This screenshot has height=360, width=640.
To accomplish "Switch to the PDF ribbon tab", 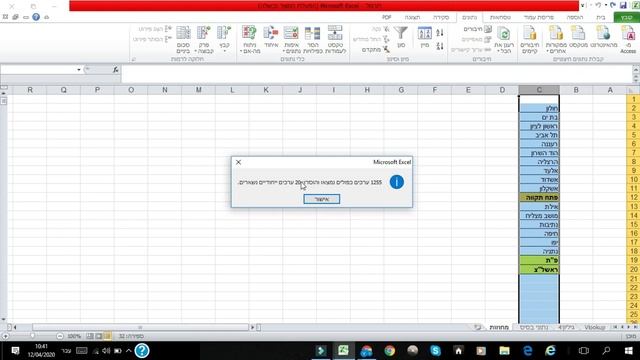I will (387, 17).
